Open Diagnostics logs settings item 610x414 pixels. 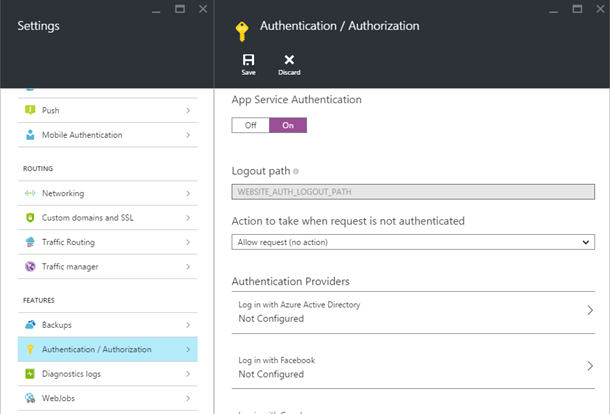coord(108,374)
